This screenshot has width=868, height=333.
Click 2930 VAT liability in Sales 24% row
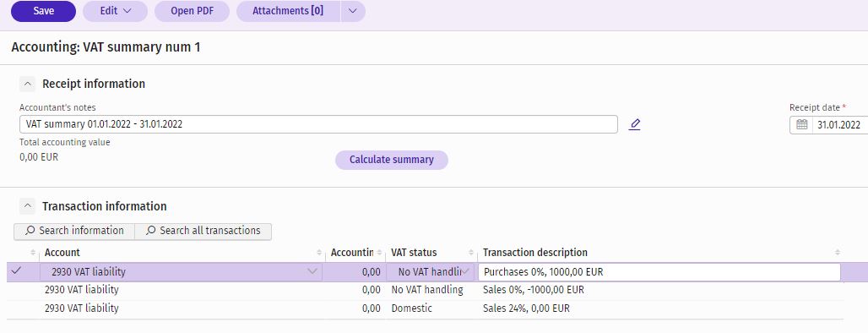point(81,308)
